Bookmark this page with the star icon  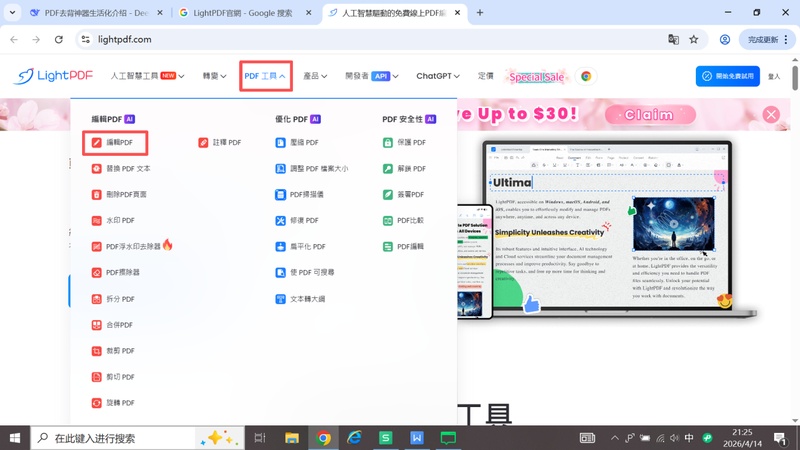point(694,39)
